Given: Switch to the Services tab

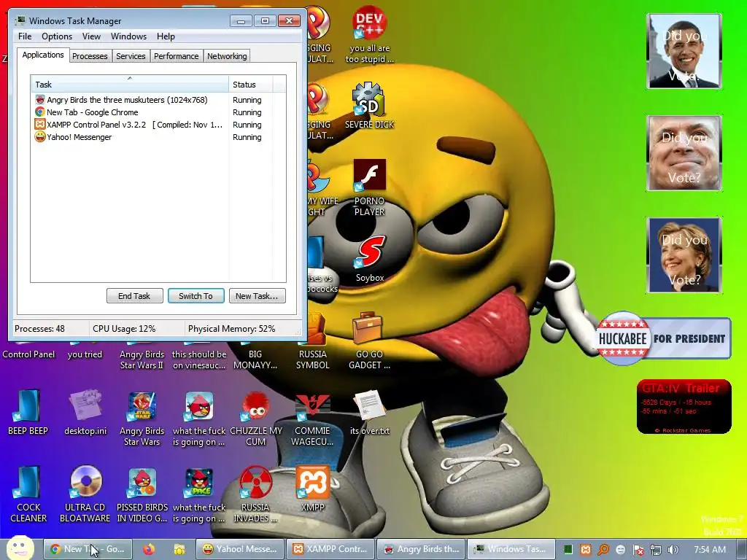Looking at the screenshot, I should (131, 56).
